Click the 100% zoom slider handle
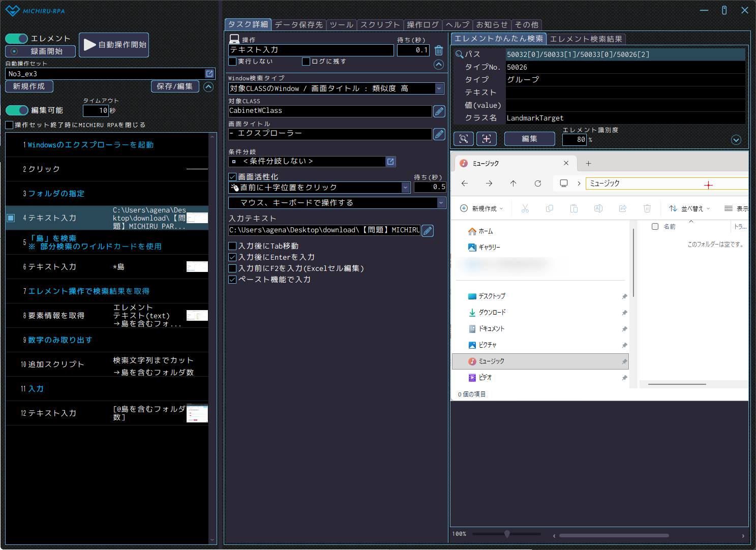 pyautogui.click(x=507, y=534)
